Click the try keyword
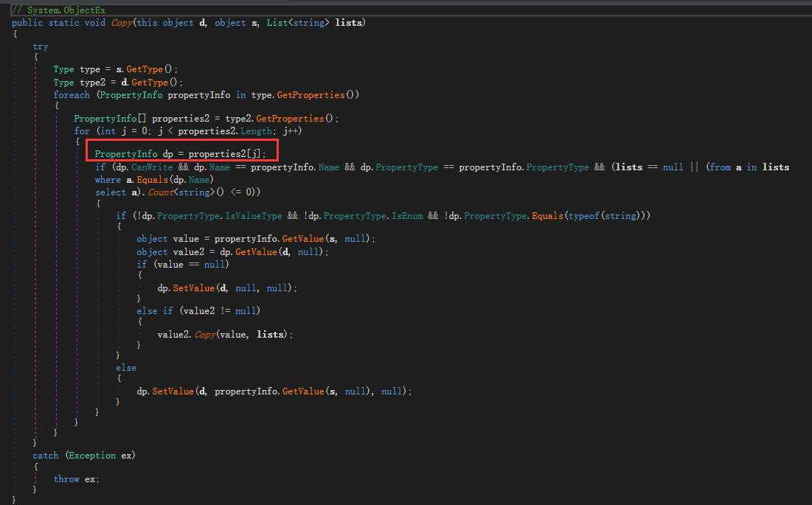The image size is (812, 505). [40, 46]
